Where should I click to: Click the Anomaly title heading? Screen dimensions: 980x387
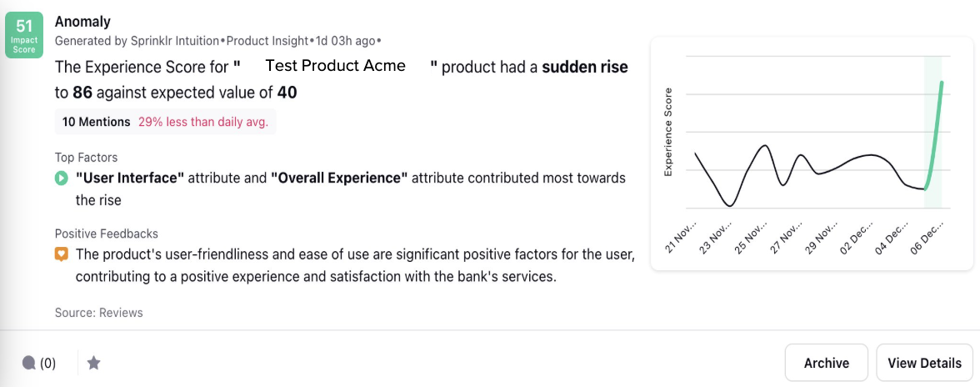(82, 22)
